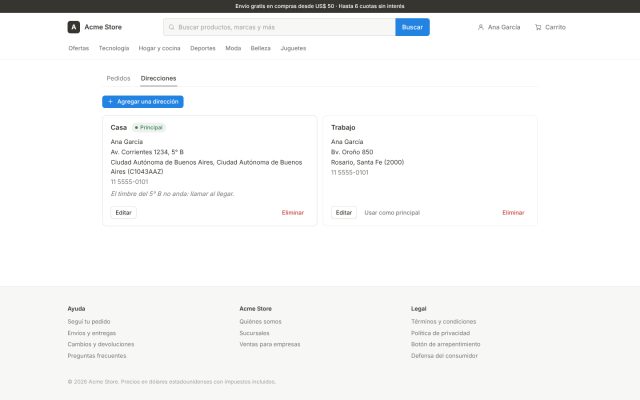Image resolution: width=640 pixels, height=400 pixels.
Task: Open Sucursales footer link
Action: 254,333
